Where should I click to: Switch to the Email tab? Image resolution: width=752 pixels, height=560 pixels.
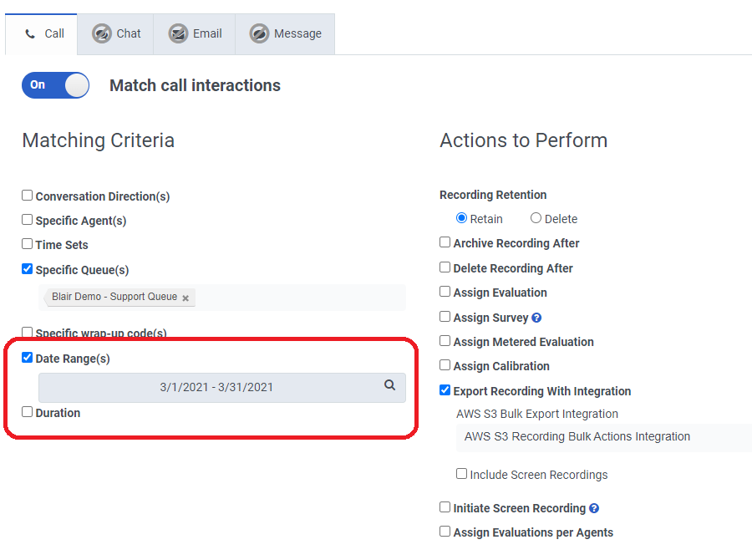195,34
